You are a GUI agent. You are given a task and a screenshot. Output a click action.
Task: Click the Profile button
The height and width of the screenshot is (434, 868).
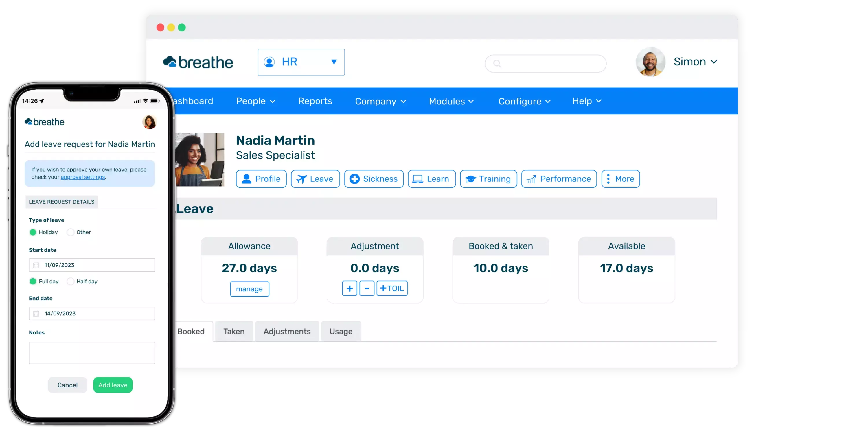pos(261,179)
